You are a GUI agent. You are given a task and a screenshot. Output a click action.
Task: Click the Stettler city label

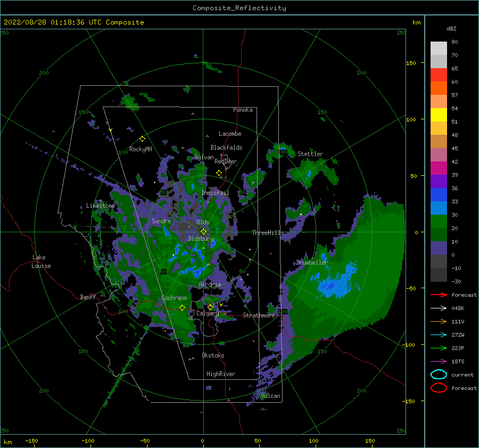click(x=310, y=154)
